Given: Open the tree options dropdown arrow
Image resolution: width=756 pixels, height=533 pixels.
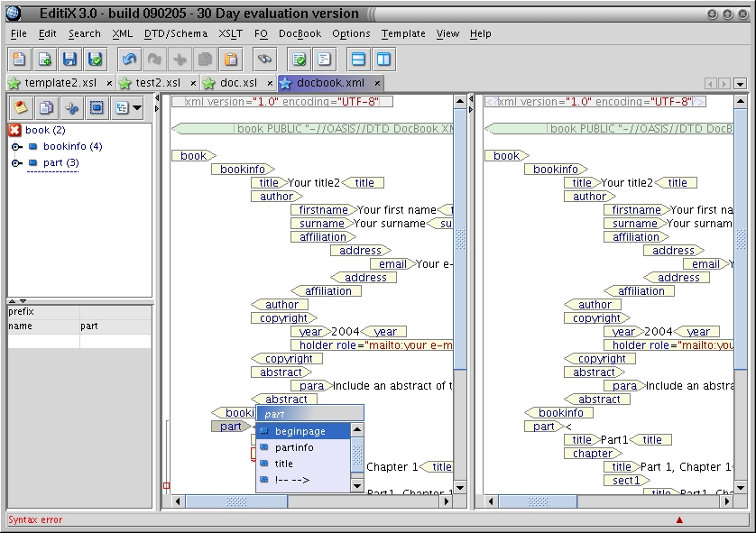Looking at the screenshot, I should [x=137, y=107].
